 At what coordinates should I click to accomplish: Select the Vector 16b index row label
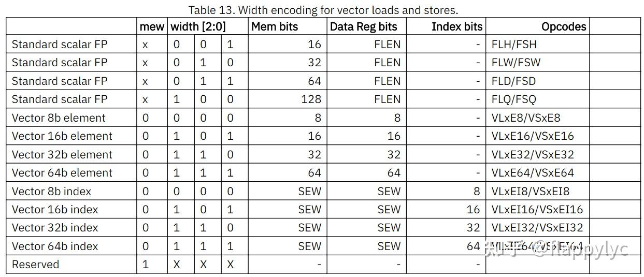pos(55,210)
